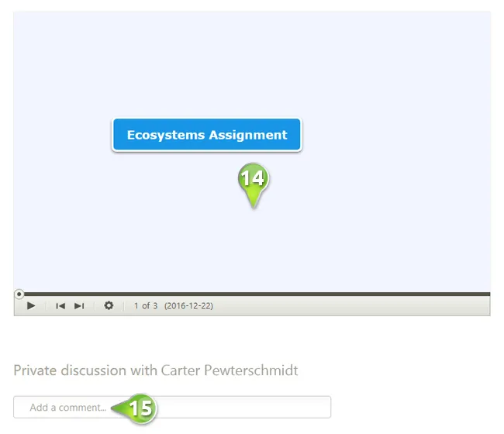
Task: Select the Ecosystems Assignment node
Action: click(x=207, y=135)
